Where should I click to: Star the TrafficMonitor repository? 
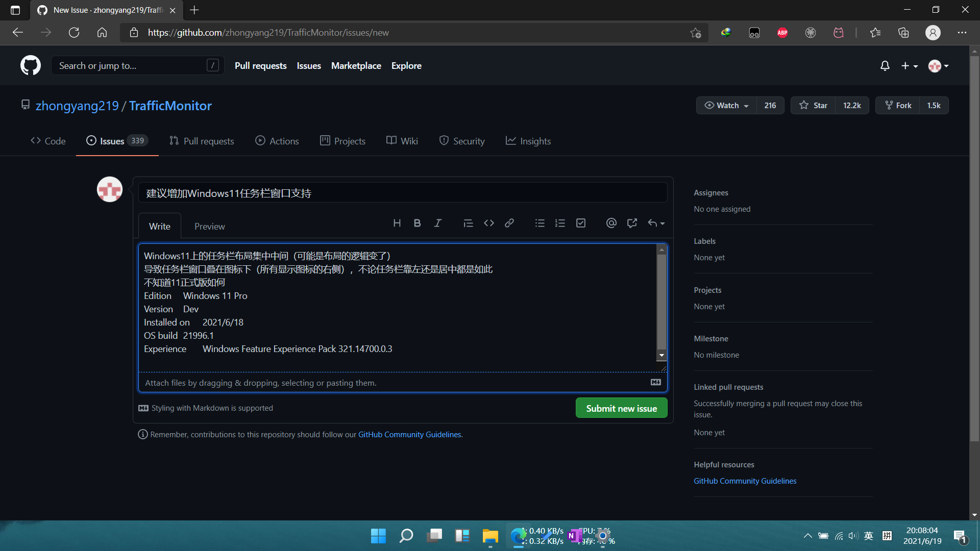coord(813,105)
